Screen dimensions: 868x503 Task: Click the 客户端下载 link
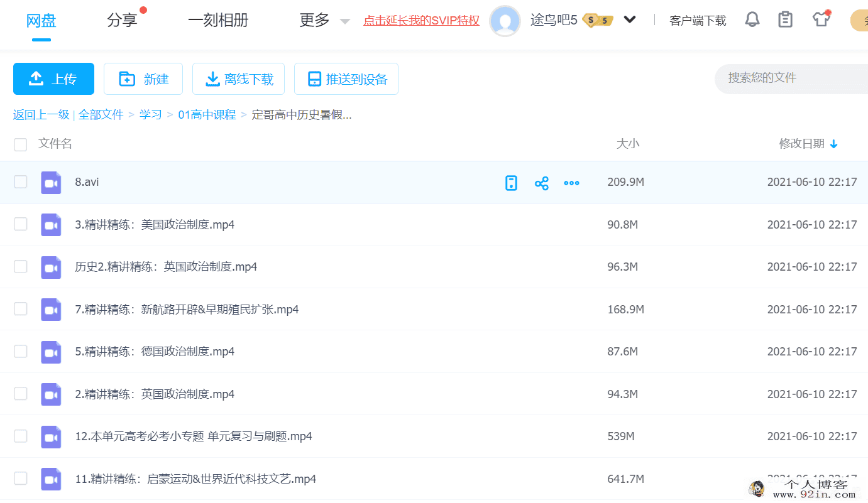click(698, 21)
